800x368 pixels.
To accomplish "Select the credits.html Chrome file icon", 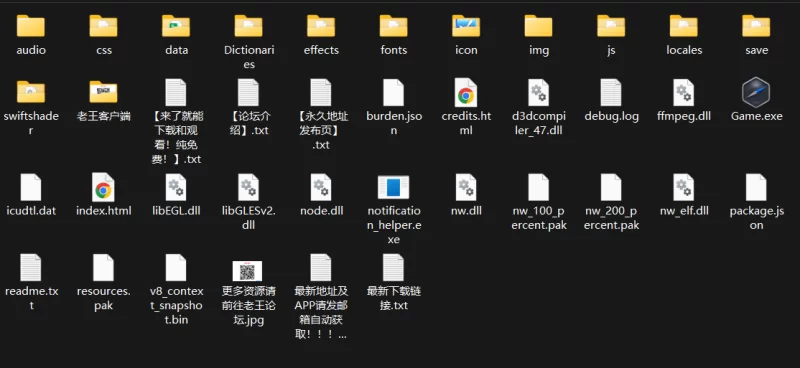I will click(466, 93).
